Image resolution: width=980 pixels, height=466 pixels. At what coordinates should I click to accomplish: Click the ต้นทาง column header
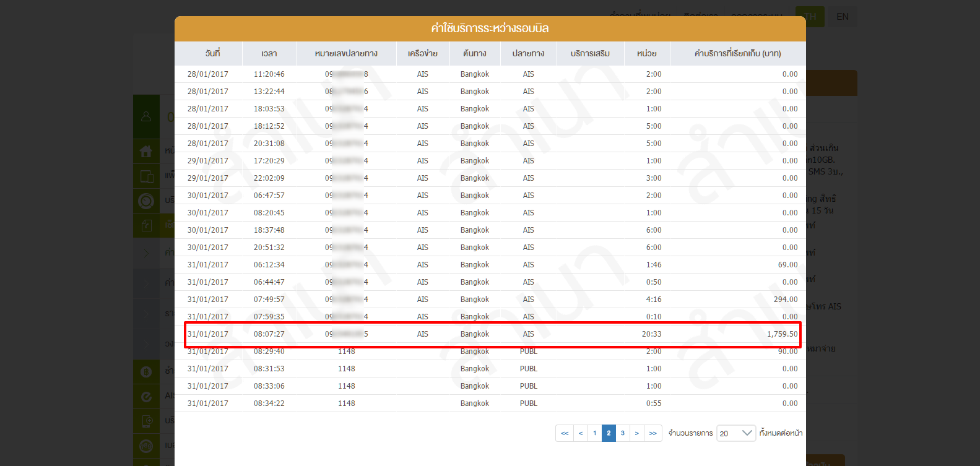coord(475,53)
